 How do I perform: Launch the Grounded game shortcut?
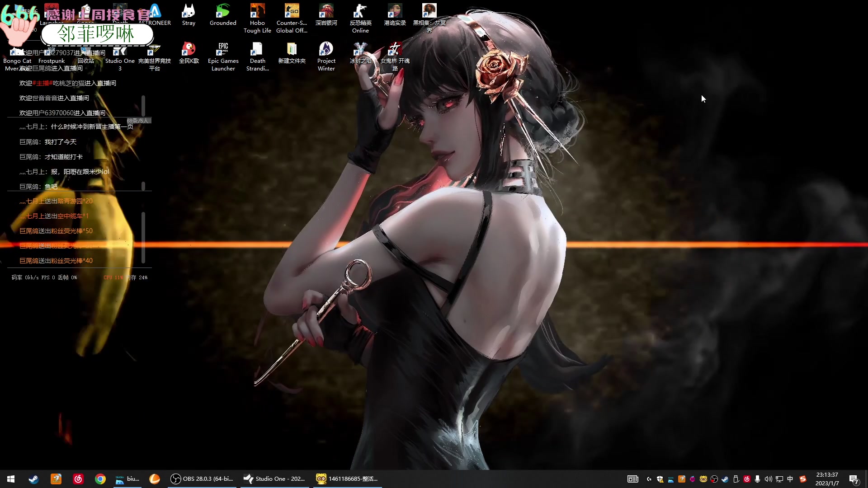click(x=223, y=15)
